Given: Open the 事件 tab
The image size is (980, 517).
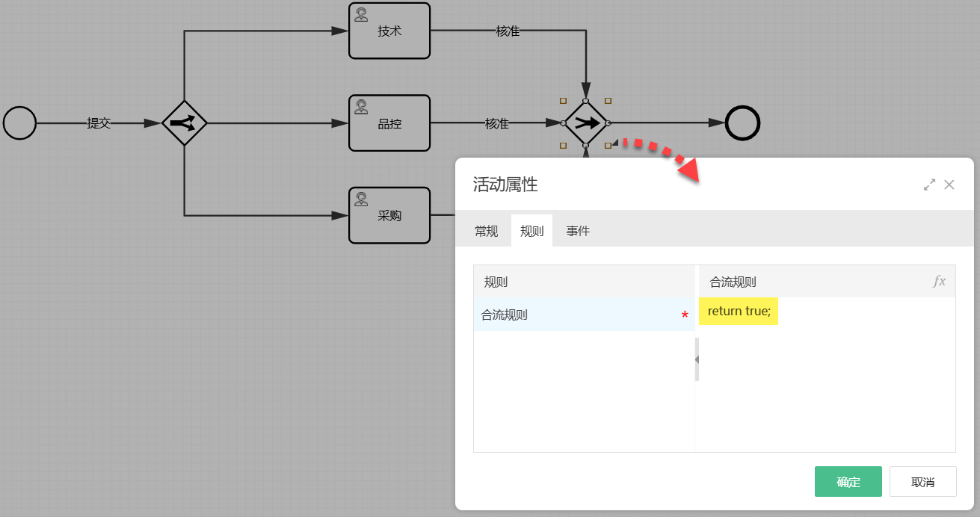Looking at the screenshot, I should coord(578,231).
